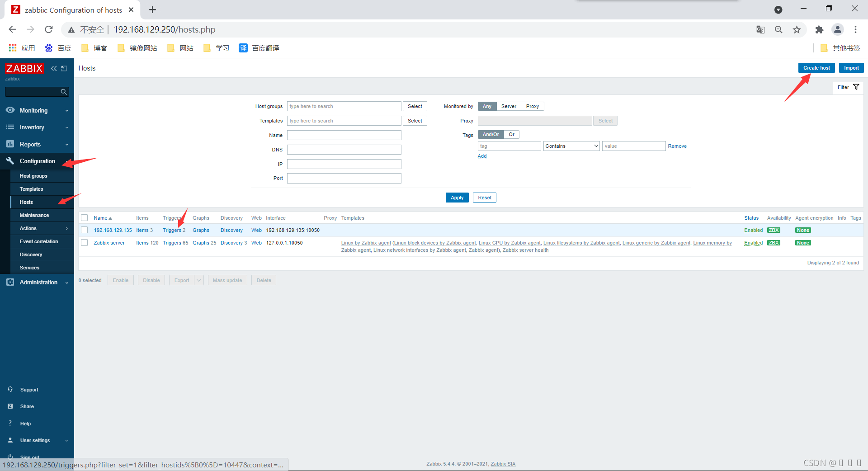Click the ZABBIX logo
This screenshot has width=868, height=471.
point(24,68)
